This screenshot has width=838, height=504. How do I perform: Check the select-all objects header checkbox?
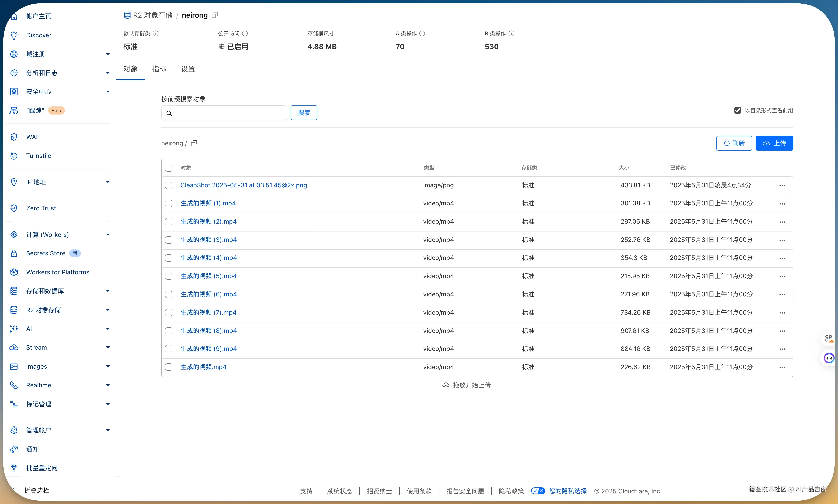pos(169,168)
